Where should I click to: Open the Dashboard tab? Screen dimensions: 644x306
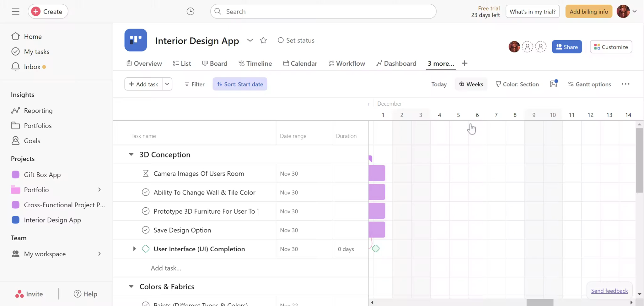coord(396,63)
